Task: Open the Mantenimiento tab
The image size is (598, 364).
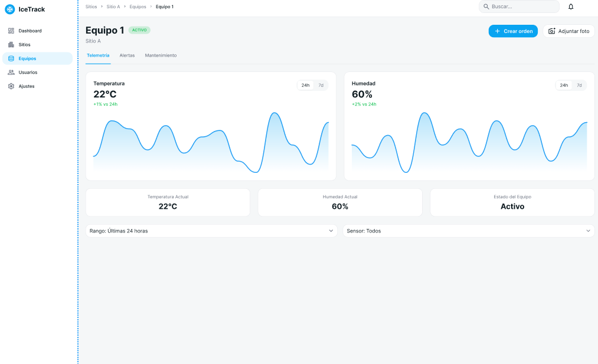Action: (x=161, y=55)
